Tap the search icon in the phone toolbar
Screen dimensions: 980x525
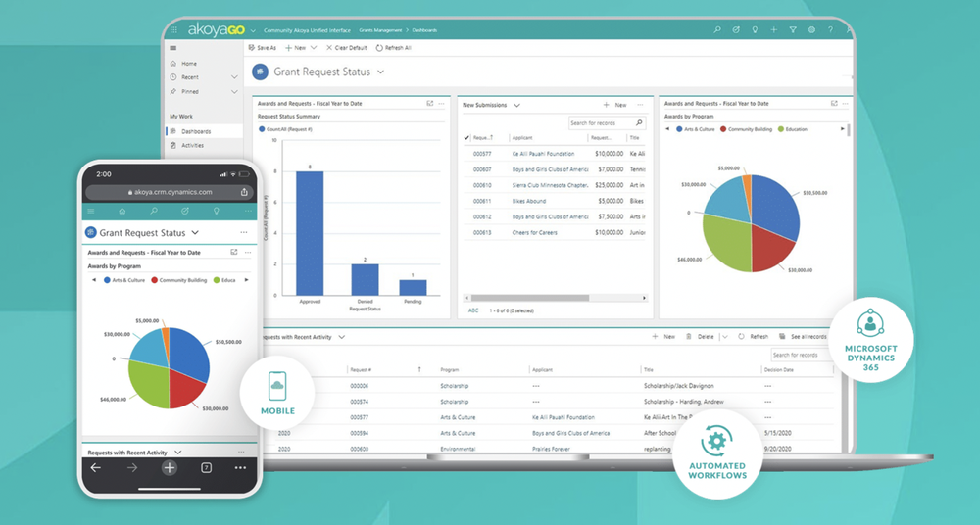coord(154,212)
